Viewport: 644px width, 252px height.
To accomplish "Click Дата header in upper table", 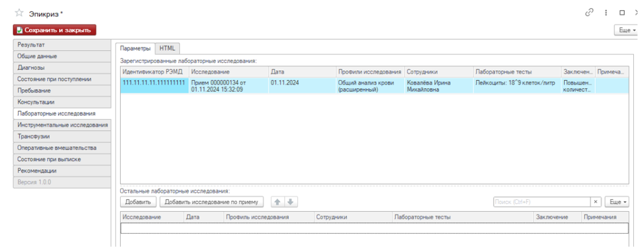I will [303, 72].
